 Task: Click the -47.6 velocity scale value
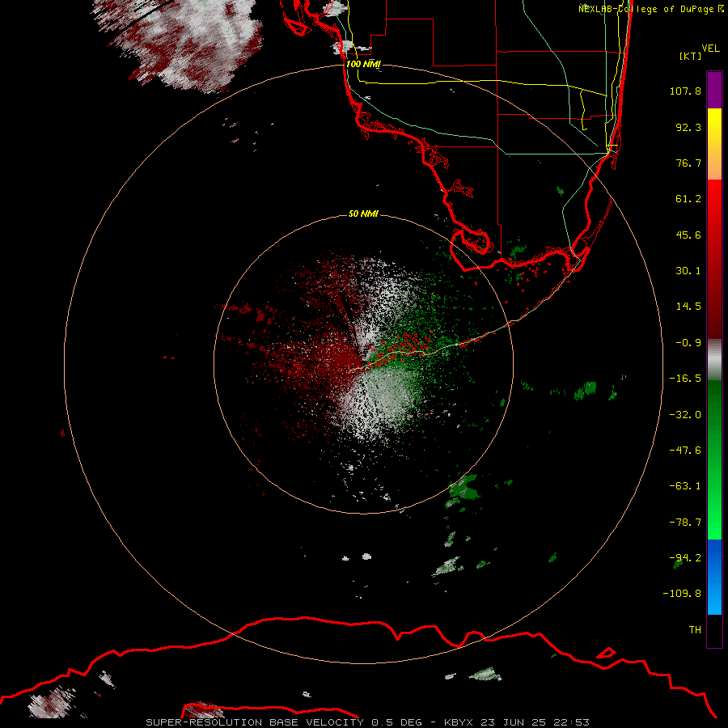click(x=685, y=451)
